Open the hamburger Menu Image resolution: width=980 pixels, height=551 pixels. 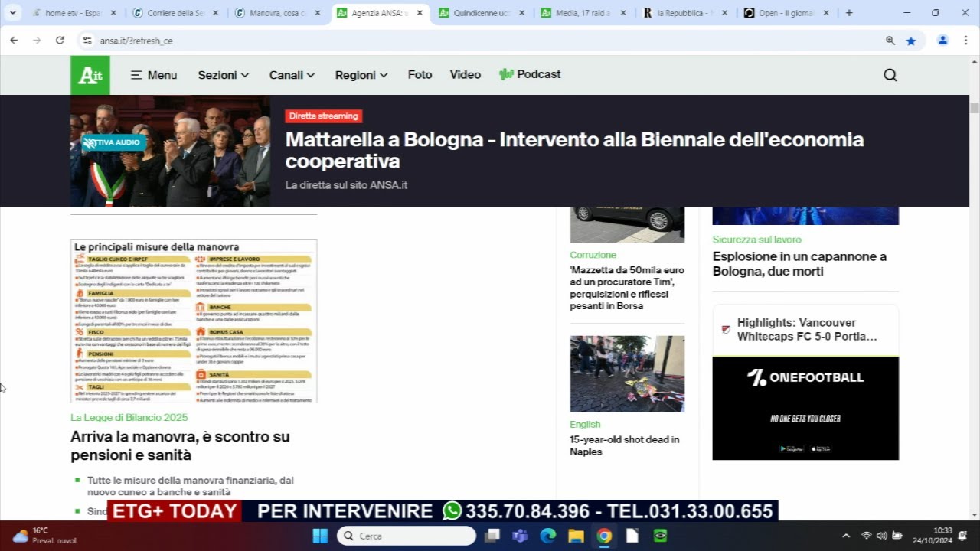coord(154,75)
